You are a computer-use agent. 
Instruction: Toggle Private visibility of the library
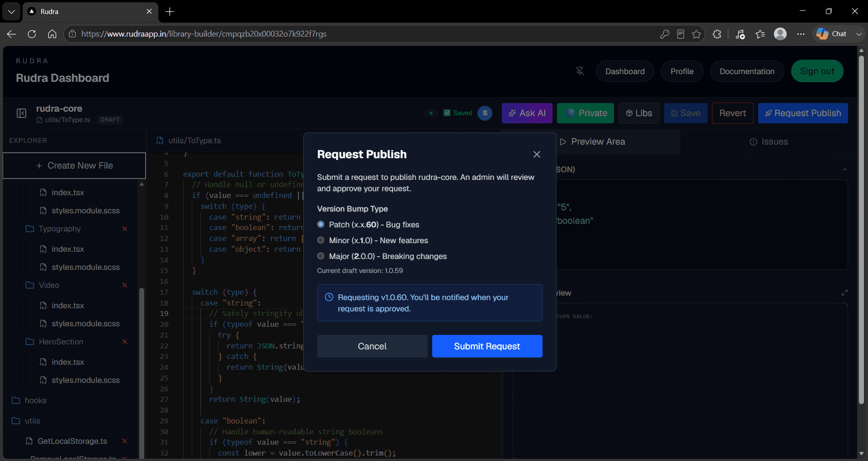(x=585, y=113)
